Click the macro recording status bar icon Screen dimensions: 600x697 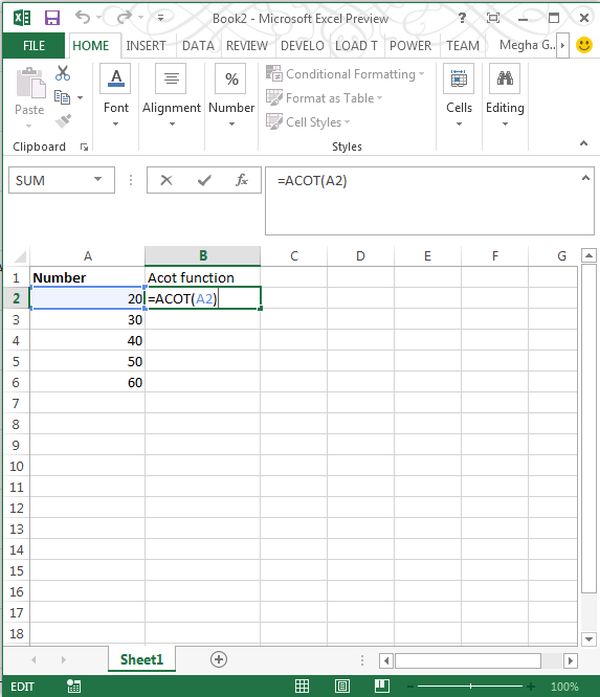pyautogui.click(x=74, y=686)
